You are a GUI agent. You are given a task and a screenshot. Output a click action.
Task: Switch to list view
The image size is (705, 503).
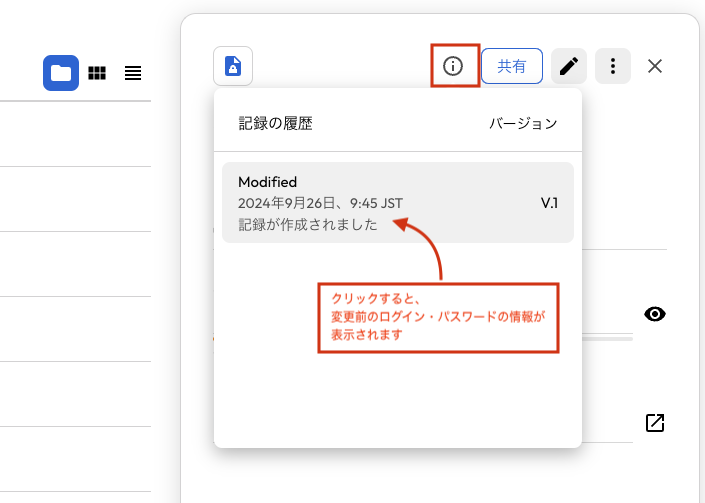click(x=133, y=73)
